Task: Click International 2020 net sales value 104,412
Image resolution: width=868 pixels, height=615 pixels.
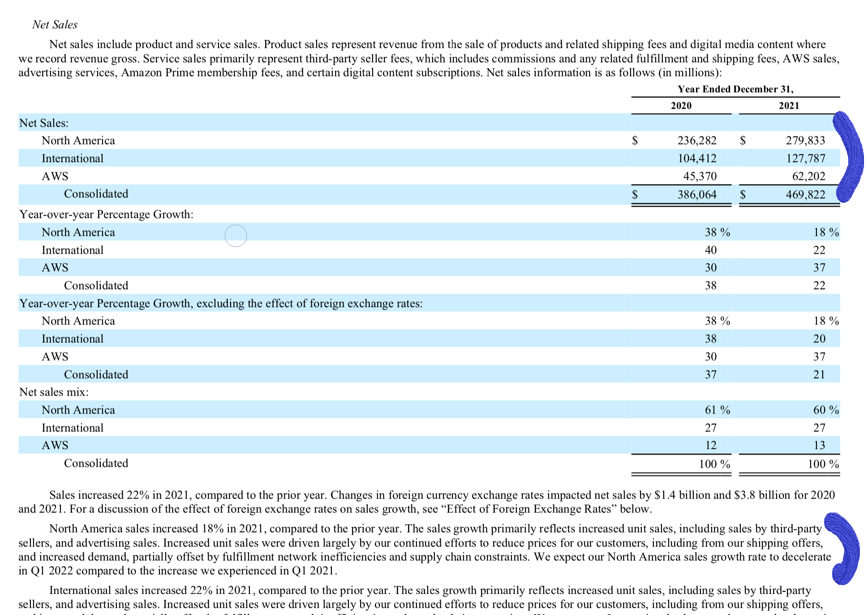Action: coord(697,158)
